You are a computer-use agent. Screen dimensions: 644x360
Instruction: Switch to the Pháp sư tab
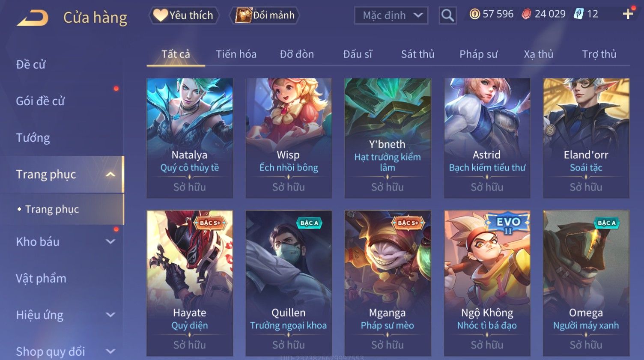(478, 54)
